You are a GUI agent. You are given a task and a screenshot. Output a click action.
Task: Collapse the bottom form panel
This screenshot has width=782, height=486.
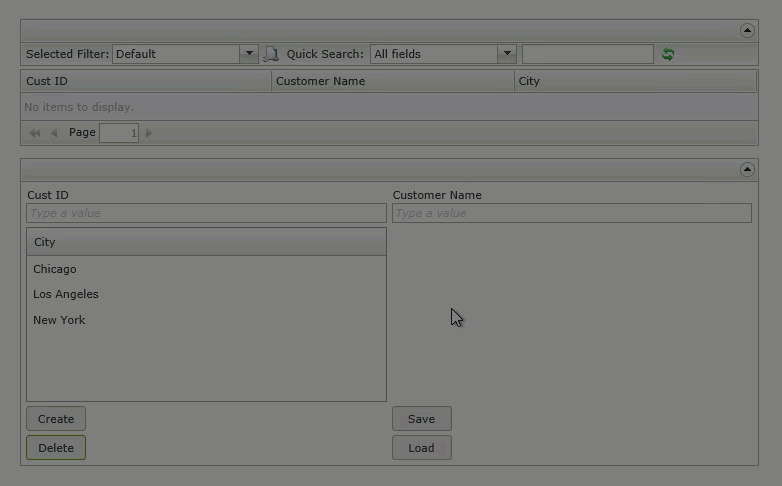747,170
